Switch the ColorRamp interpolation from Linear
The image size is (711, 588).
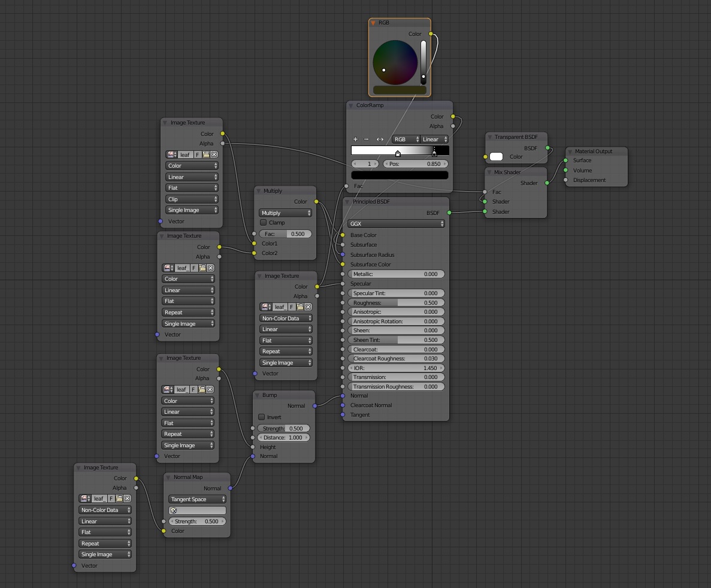tap(433, 139)
